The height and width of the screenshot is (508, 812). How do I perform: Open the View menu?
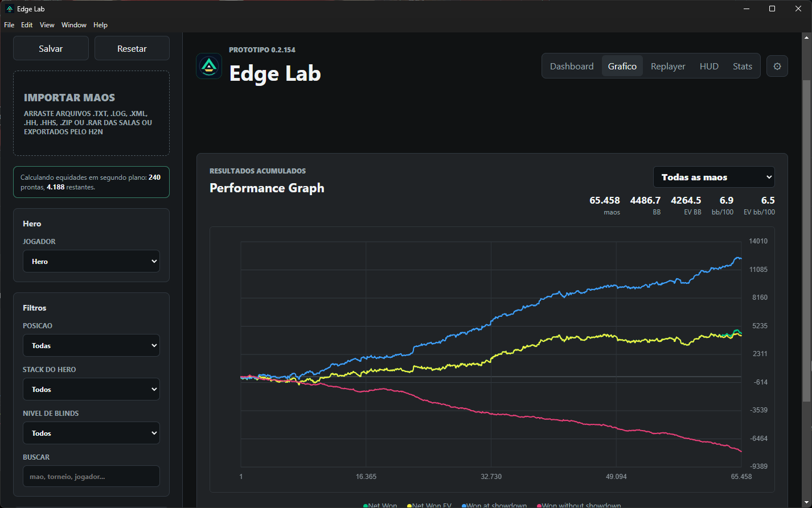point(47,25)
